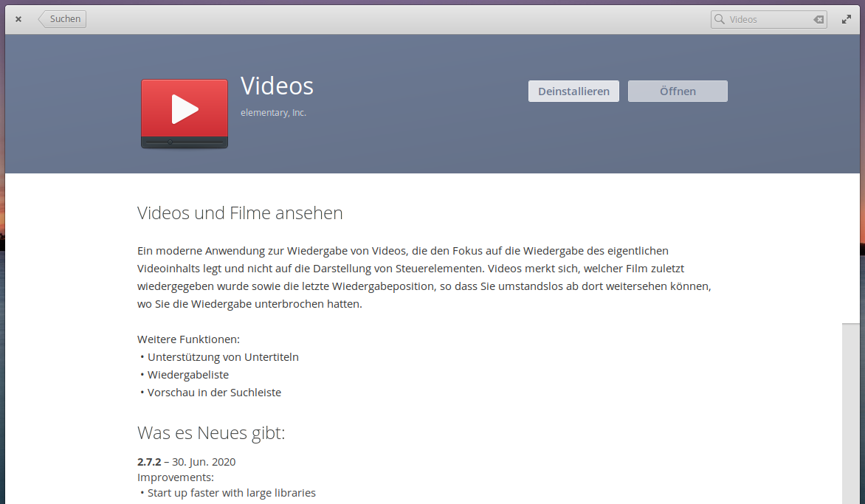This screenshot has height=504, width=865.
Task: Maximize the window with the expand arrows icon
Action: (847, 20)
